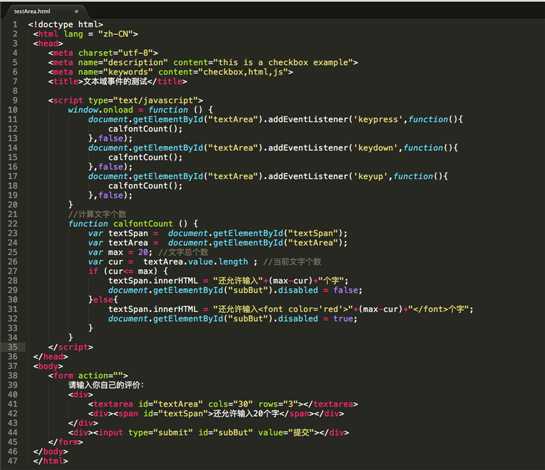This screenshot has height=470, width=545.
Task: Click the else keyword on line 30
Action: [x=103, y=300]
